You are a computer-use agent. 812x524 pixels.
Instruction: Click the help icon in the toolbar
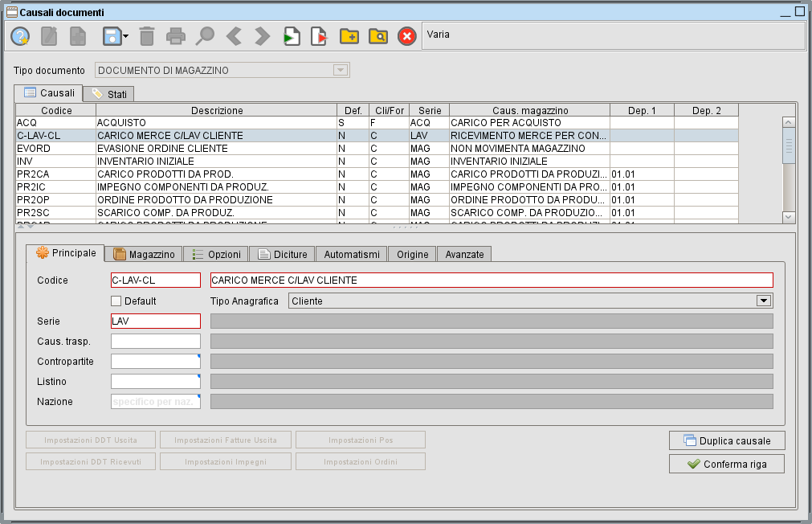[20, 36]
